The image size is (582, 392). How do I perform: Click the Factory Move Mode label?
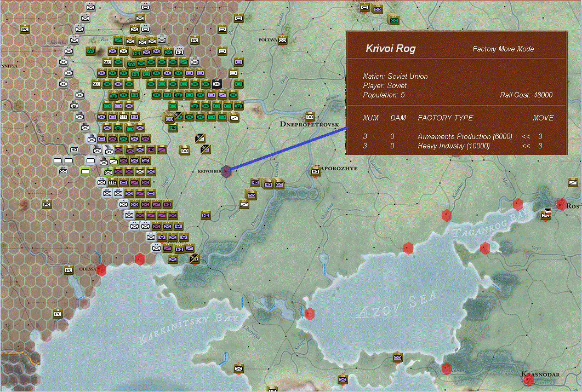pos(503,49)
